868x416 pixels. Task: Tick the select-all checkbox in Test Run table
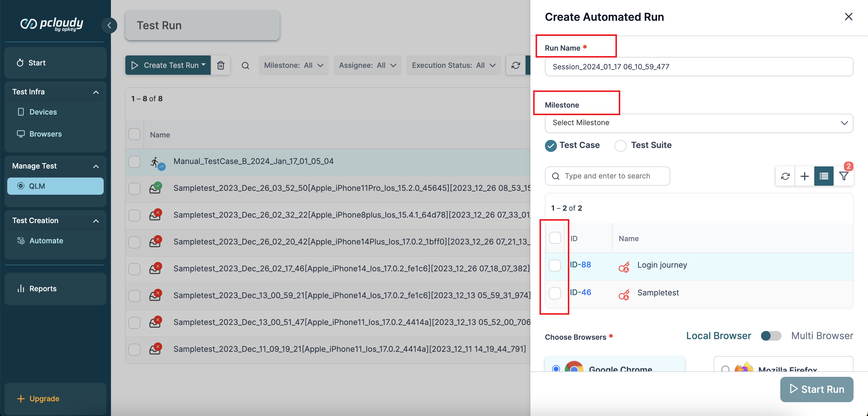[134, 134]
